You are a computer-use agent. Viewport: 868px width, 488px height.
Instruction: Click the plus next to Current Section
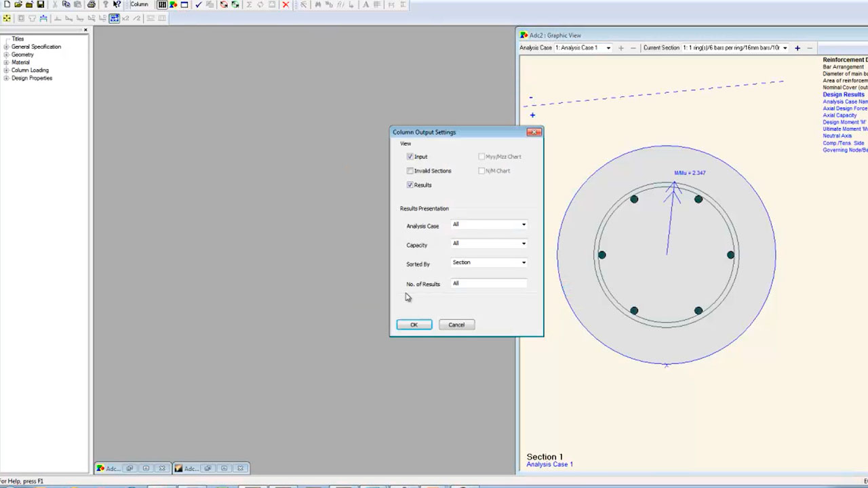pos(797,48)
